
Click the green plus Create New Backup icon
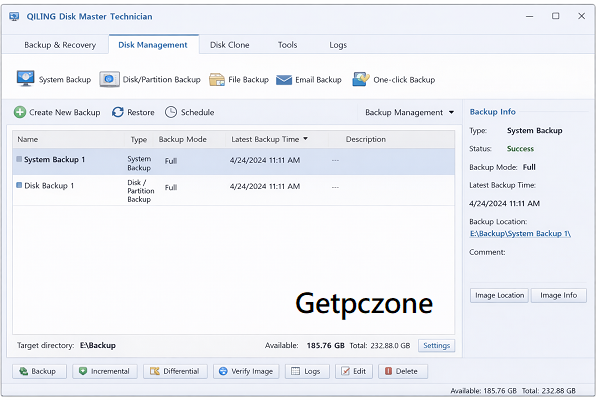pos(20,112)
